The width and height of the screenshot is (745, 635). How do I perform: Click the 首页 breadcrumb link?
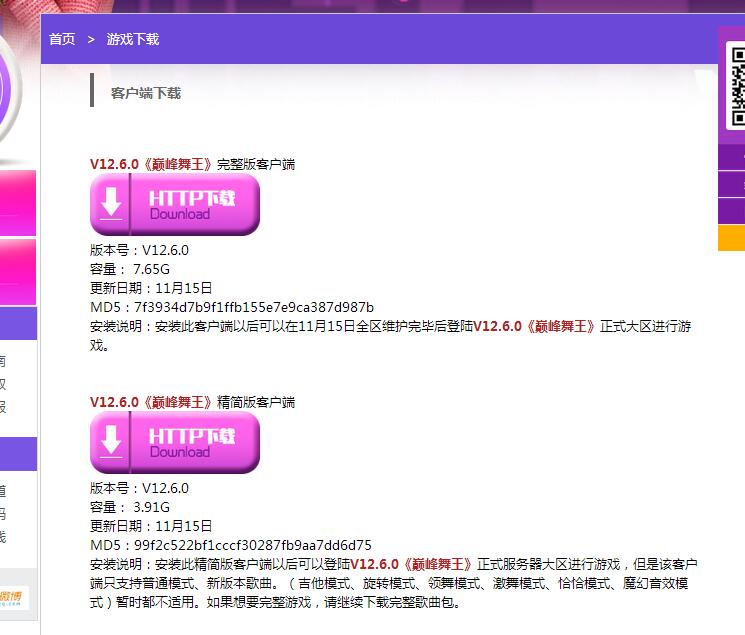pos(62,39)
